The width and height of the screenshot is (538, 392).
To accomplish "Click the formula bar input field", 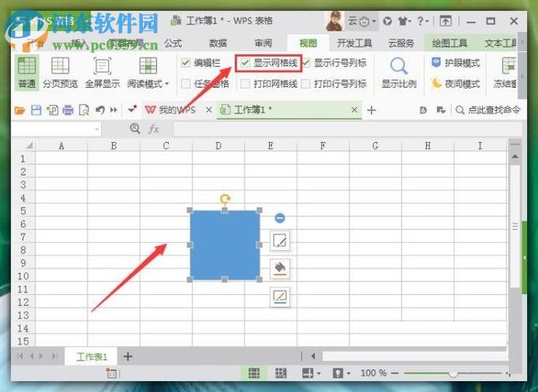I will [348, 129].
